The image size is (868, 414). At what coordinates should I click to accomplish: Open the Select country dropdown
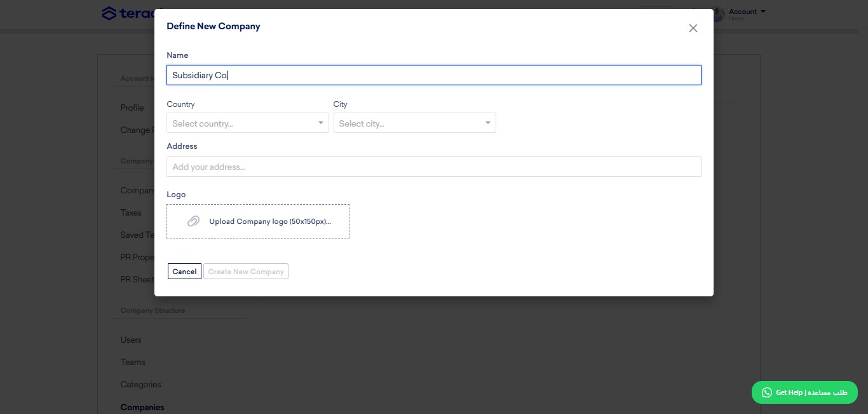[x=248, y=123]
